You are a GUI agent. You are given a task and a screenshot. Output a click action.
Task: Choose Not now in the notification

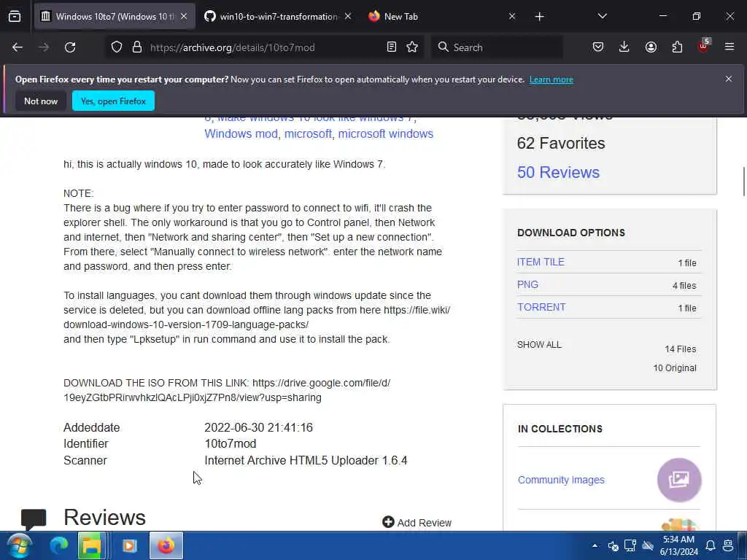point(41,101)
